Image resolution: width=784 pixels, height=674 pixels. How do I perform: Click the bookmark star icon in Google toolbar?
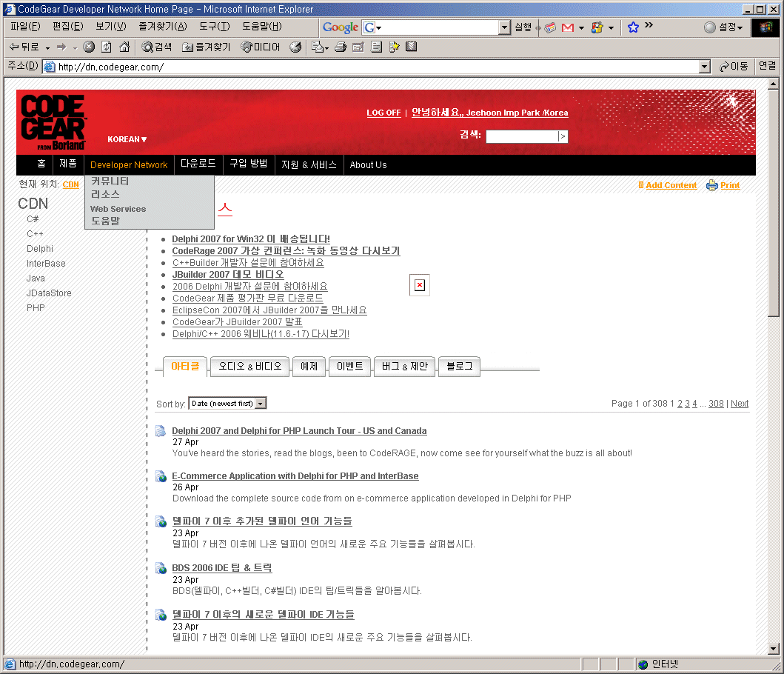tap(633, 27)
